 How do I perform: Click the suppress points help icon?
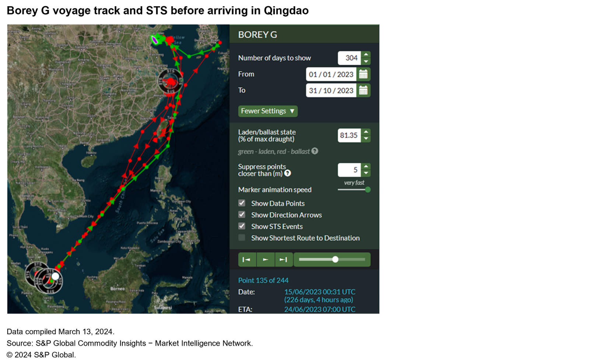(x=287, y=173)
